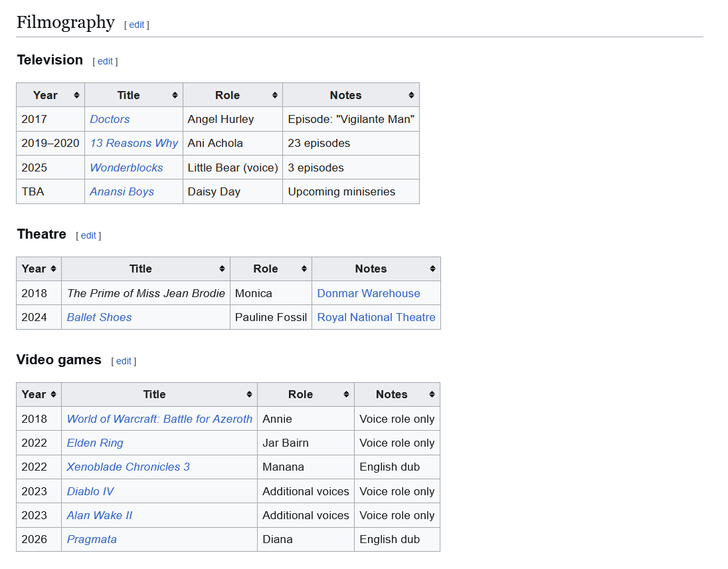The image size is (728, 569).
Task: Click the Manana role cell
Action: coord(306,467)
